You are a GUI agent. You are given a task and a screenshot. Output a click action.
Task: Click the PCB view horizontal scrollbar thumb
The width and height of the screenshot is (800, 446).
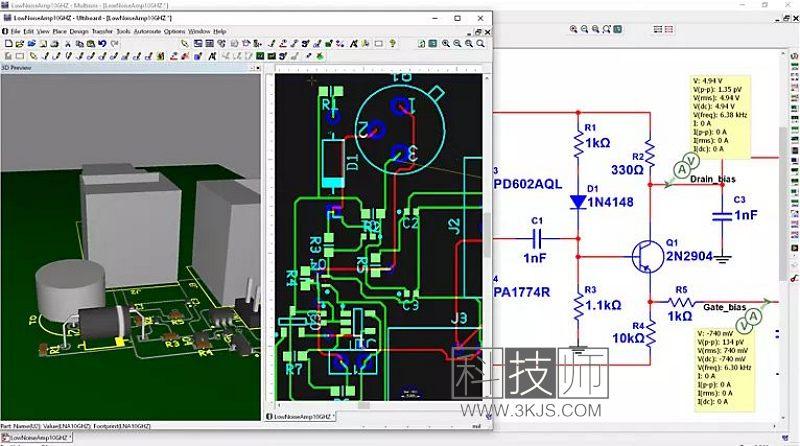coord(363,406)
